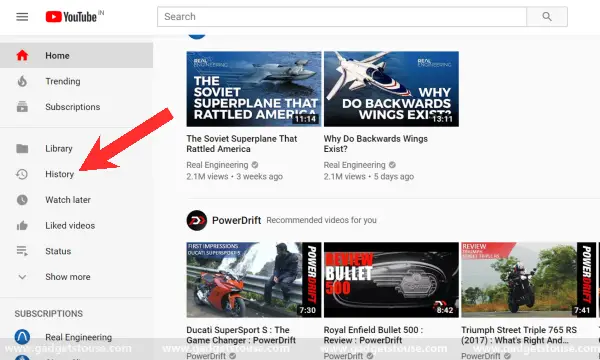The width and height of the screenshot is (600, 360).
Task: Select the Watch later clock icon
Action: click(x=22, y=200)
